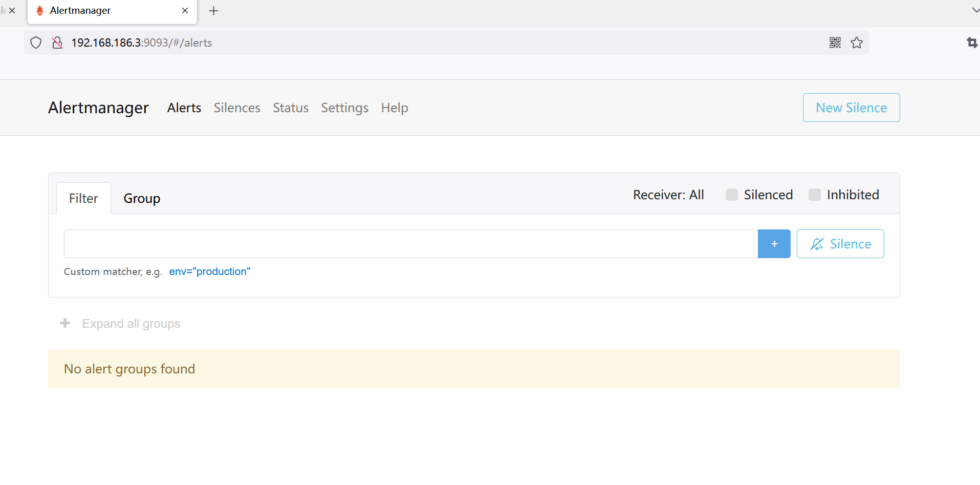Open the QR code generator icon

(x=835, y=43)
